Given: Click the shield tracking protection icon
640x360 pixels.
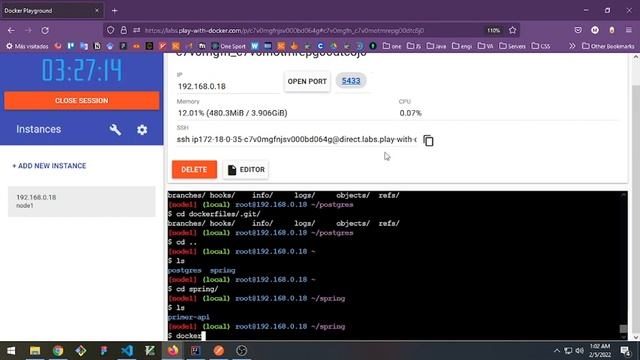Looking at the screenshot, I should (111, 30).
